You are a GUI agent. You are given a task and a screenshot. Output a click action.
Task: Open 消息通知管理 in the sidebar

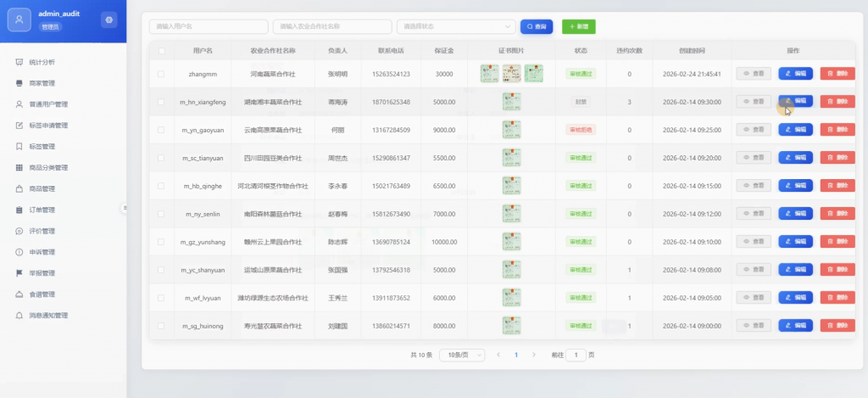coord(48,315)
